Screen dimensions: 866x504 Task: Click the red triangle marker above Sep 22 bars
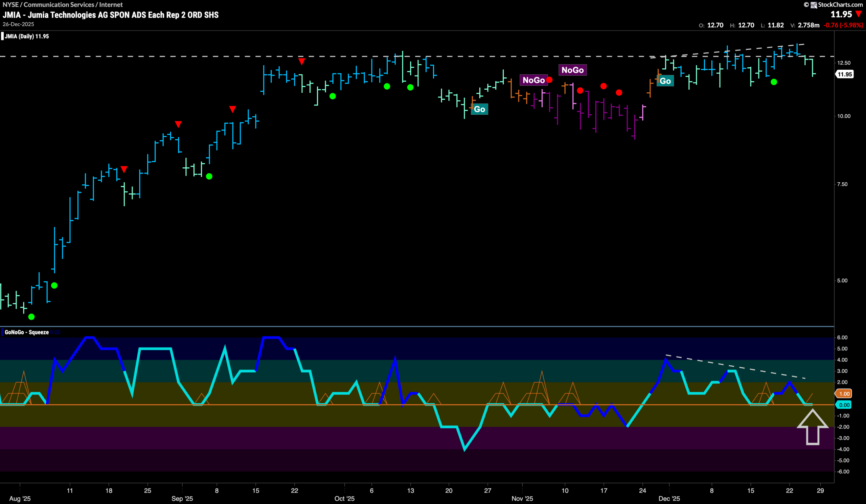[302, 62]
